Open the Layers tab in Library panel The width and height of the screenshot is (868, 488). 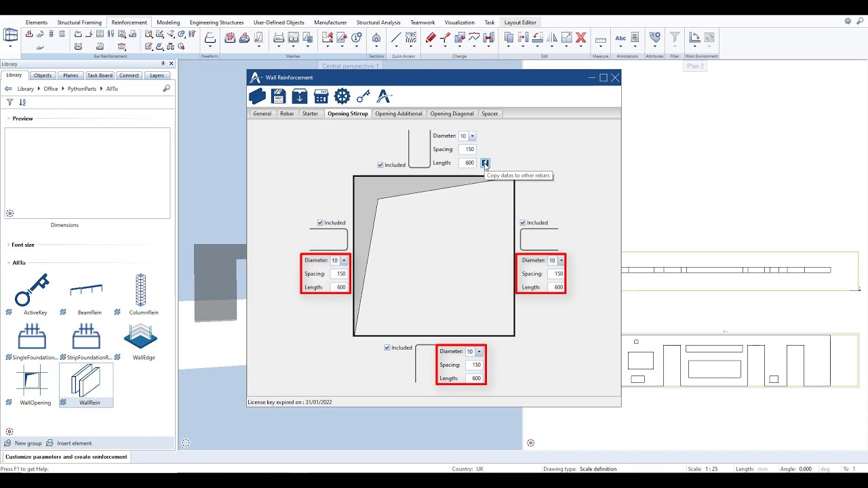[x=157, y=75]
